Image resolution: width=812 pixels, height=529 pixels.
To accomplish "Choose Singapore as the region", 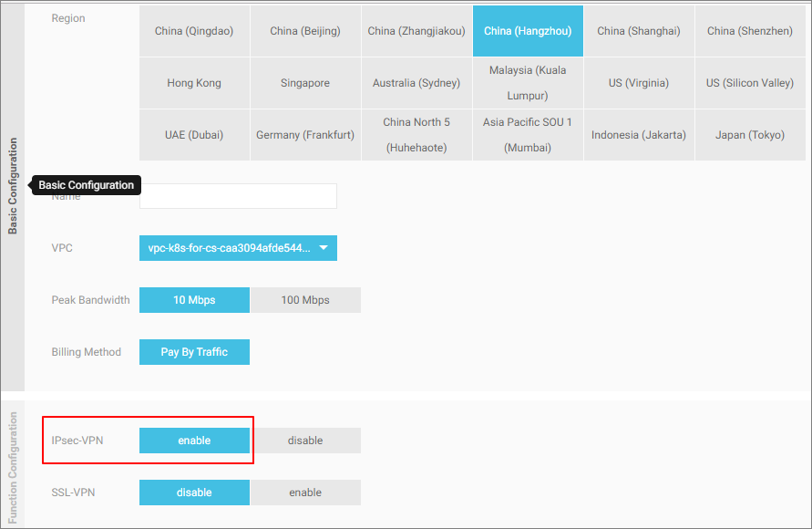I will coord(305,83).
